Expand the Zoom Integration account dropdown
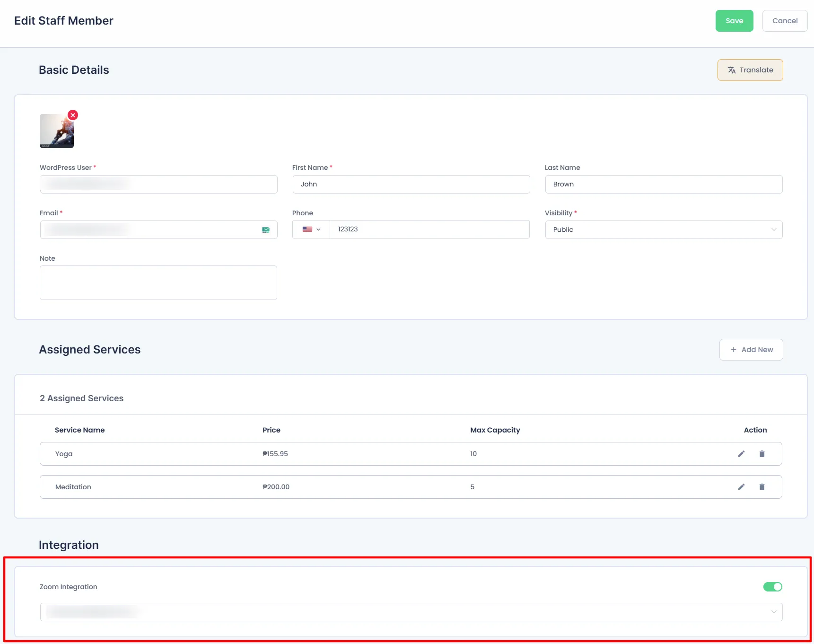 [x=411, y=612]
